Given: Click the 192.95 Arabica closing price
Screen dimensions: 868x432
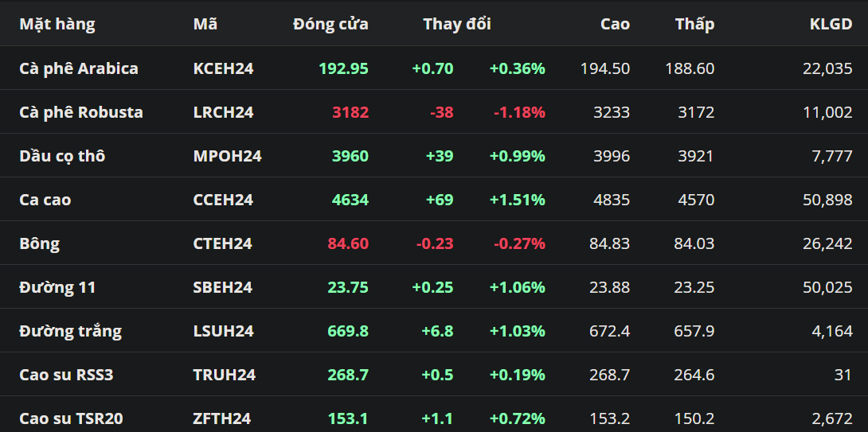Looking at the screenshot, I should [343, 68].
